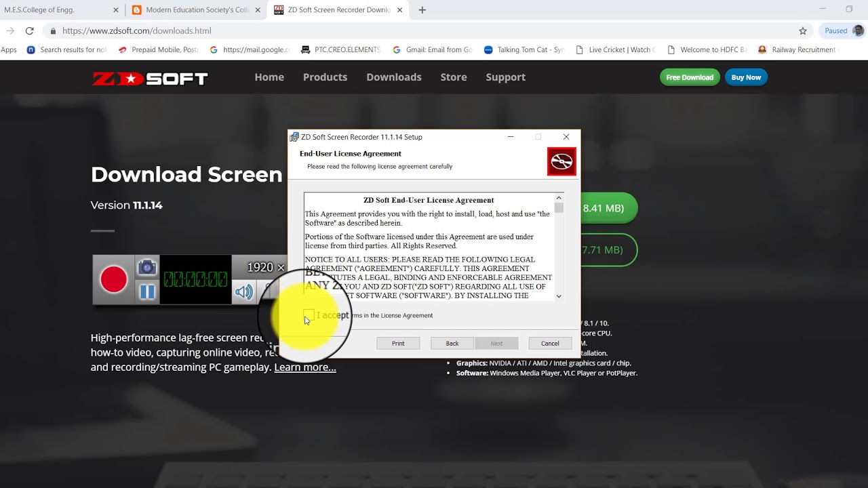The height and width of the screenshot is (488, 868).
Task: Click the Paused profile button
Action: (x=843, y=30)
